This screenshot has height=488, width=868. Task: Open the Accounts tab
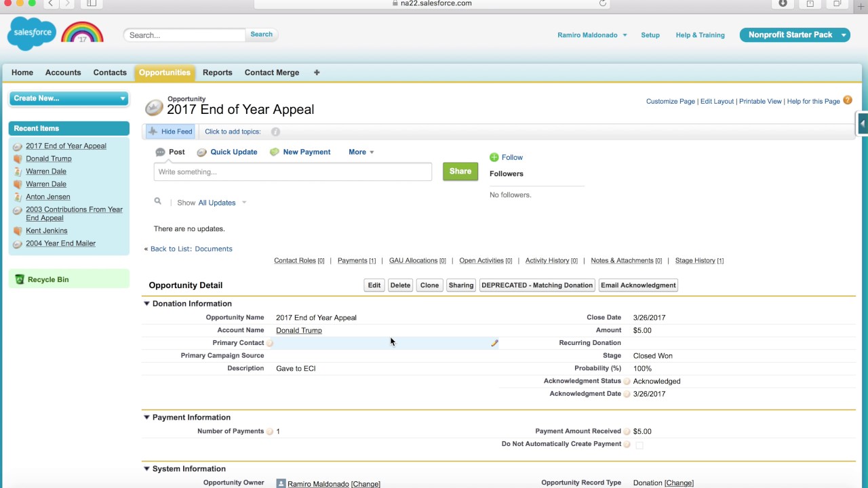point(63,73)
